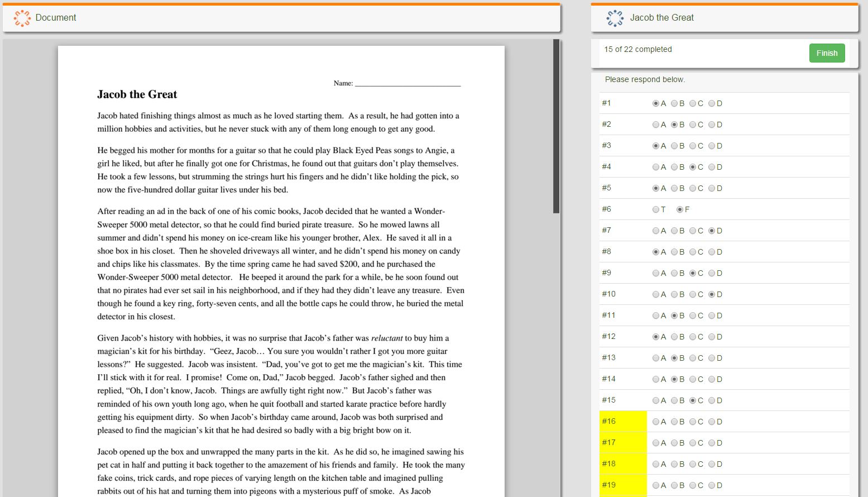Select answer C for question #5

pos(693,188)
